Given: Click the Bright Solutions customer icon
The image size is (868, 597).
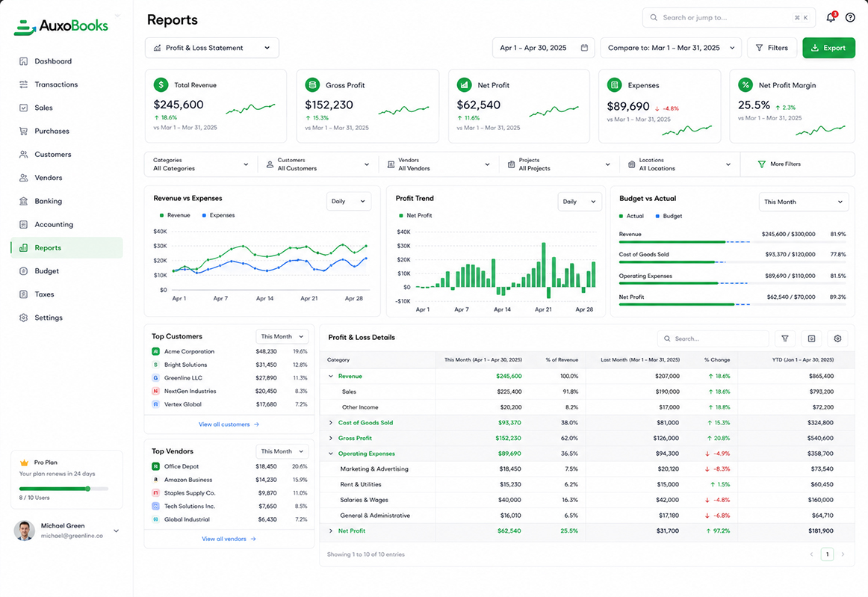Looking at the screenshot, I should point(155,365).
